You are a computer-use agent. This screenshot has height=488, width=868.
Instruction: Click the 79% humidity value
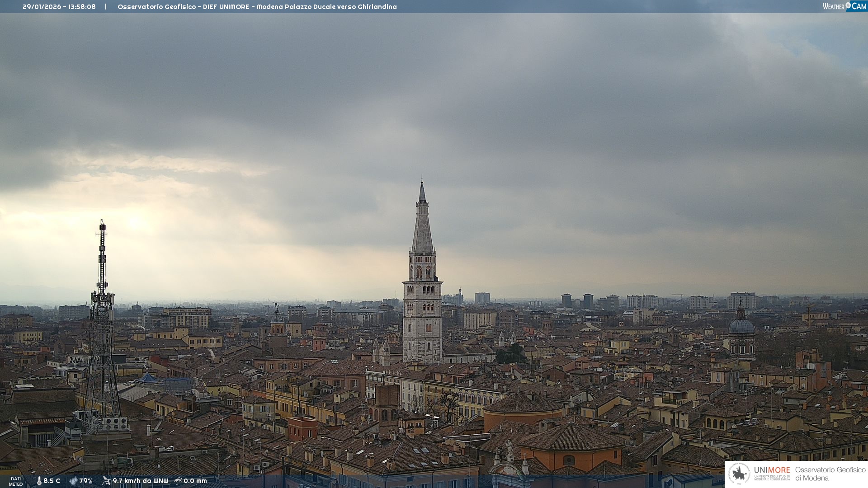tap(86, 481)
